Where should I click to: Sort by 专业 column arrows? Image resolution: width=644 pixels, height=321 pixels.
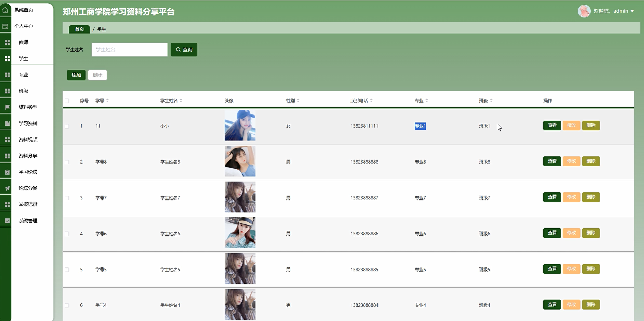427,101
